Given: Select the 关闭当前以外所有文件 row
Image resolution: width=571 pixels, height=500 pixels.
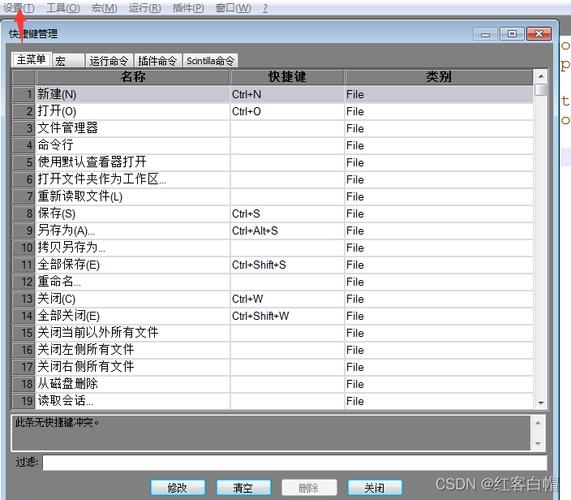Looking at the screenshot, I should coord(273,333).
